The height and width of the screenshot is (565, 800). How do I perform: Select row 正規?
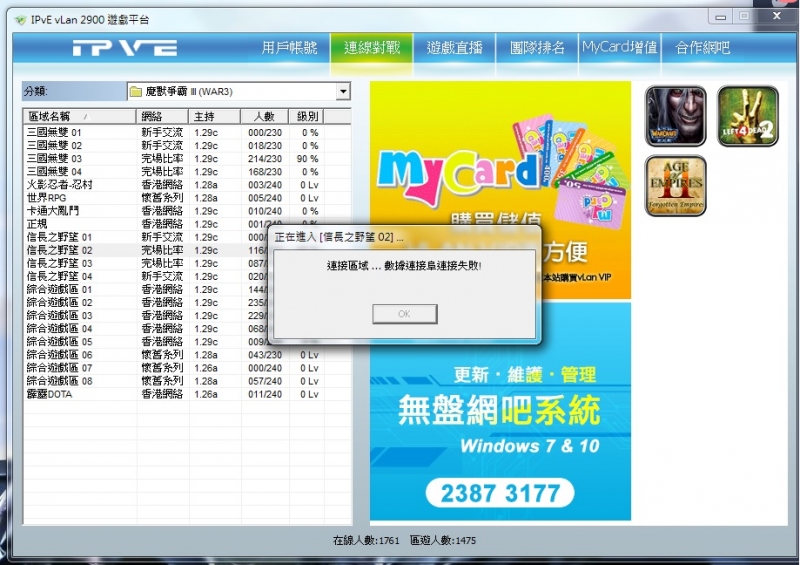click(x=187, y=224)
